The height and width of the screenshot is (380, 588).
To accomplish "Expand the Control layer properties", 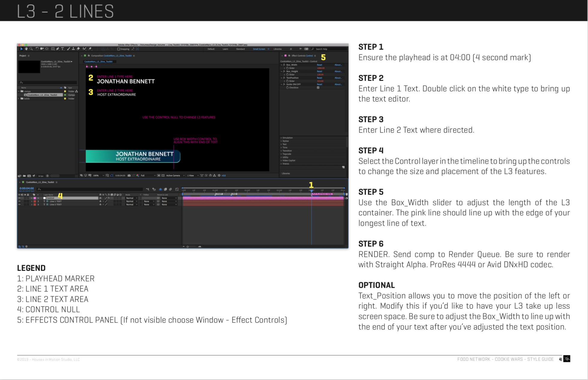I will [32, 198].
